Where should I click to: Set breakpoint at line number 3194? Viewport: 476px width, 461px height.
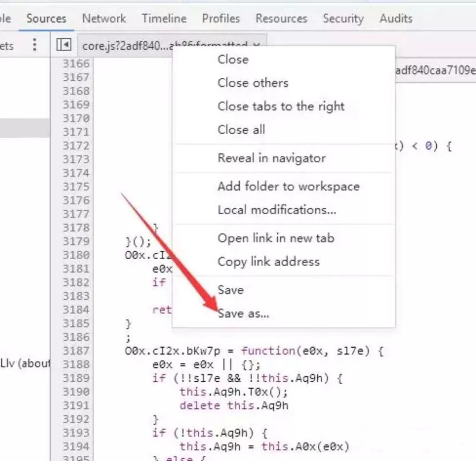click(76, 446)
